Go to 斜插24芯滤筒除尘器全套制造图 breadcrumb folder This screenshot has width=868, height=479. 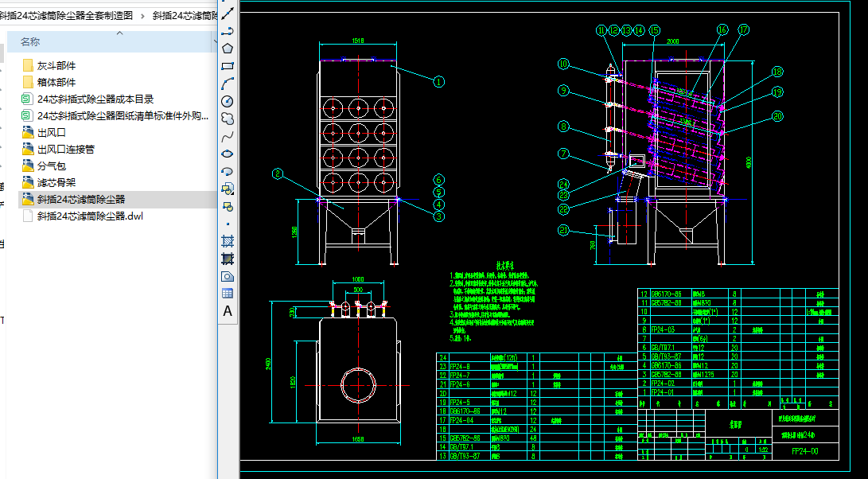(66, 15)
